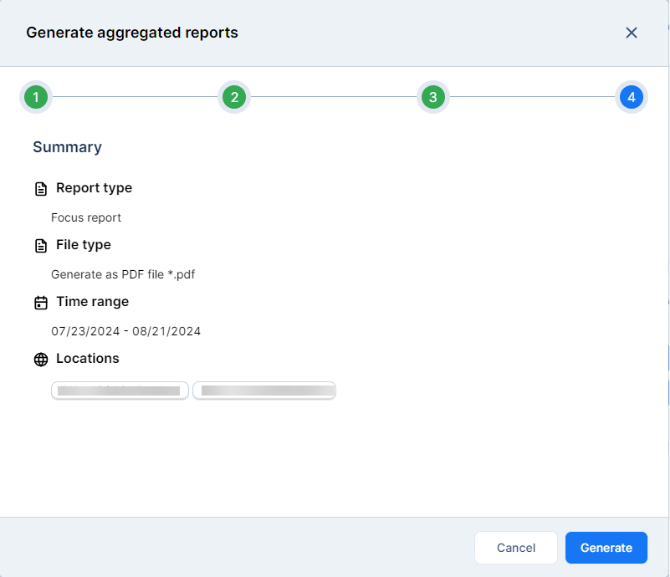Click the globe icon next to Locations
The width and height of the screenshot is (670, 577).
pyautogui.click(x=41, y=360)
